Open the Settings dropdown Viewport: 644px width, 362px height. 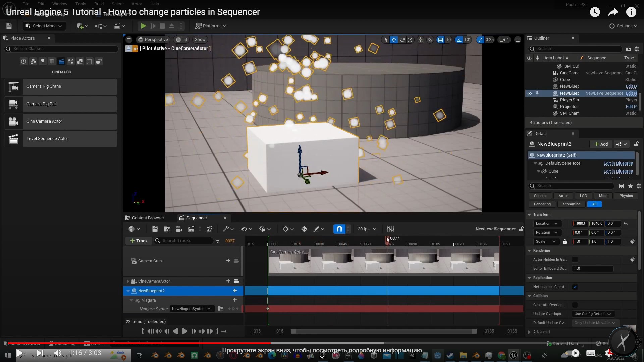pos(623,26)
